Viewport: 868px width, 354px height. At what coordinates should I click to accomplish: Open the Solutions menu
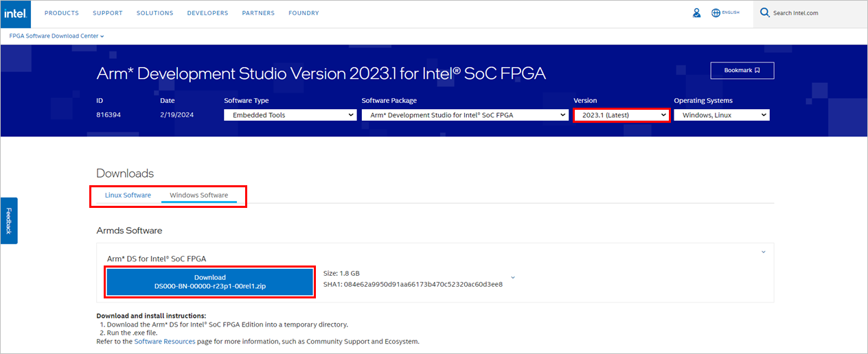[x=155, y=13]
